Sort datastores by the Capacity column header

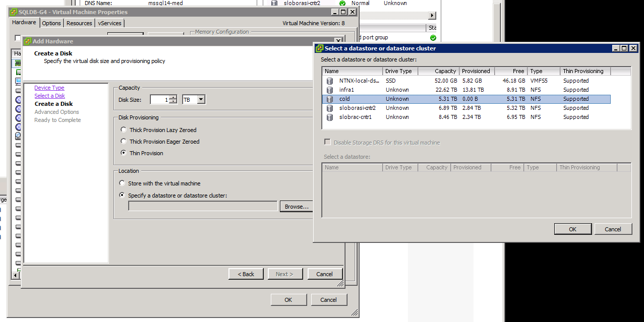438,71
